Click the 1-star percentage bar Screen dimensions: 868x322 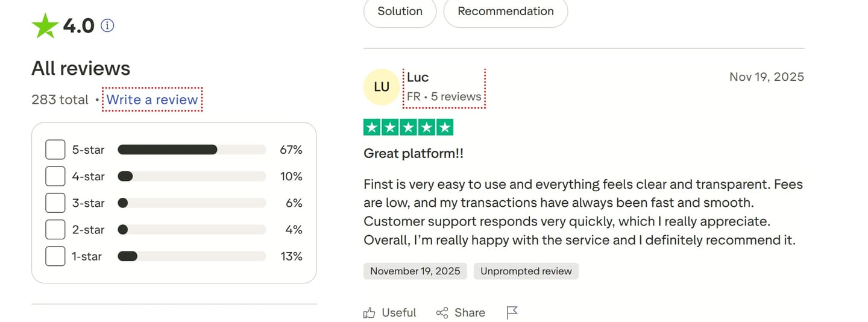pos(192,256)
